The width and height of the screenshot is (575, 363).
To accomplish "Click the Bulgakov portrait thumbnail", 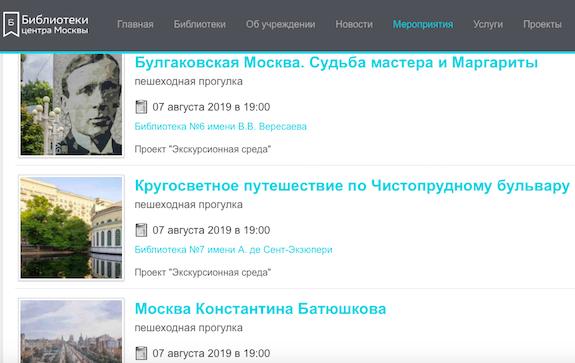I will pyautogui.click(x=71, y=104).
